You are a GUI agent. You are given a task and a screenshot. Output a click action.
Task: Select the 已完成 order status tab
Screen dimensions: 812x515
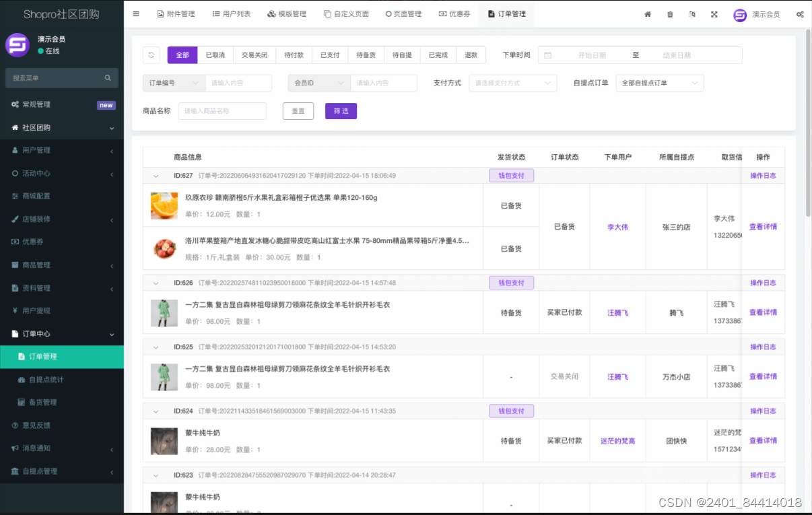(x=438, y=55)
